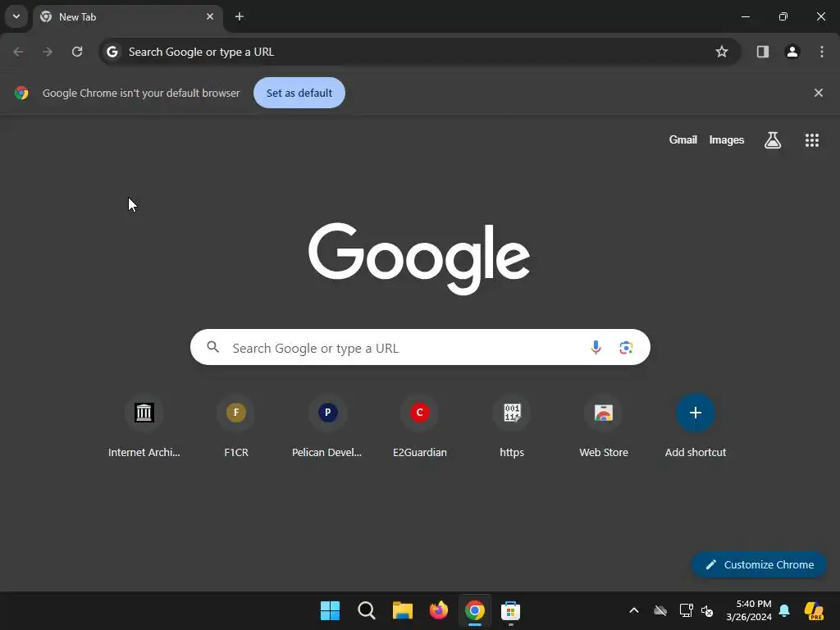Open the Internet Archive shortcut

click(x=144, y=427)
